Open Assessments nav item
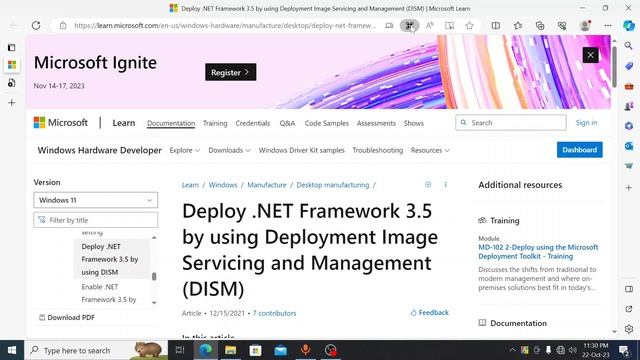This screenshot has width=640, height=360. pyautogui.click(x=376, y=123)
